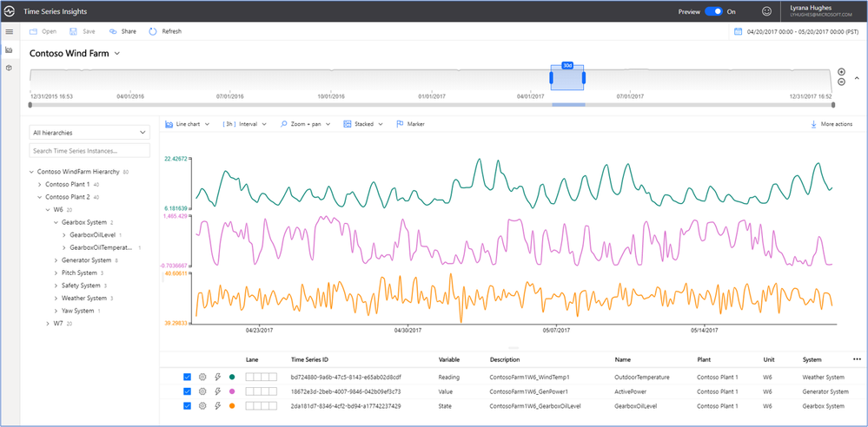Image resolution: width=868 pixels, height=427 pixels.
Task: Click the Save toolbar button
Action: coord(83,31)
